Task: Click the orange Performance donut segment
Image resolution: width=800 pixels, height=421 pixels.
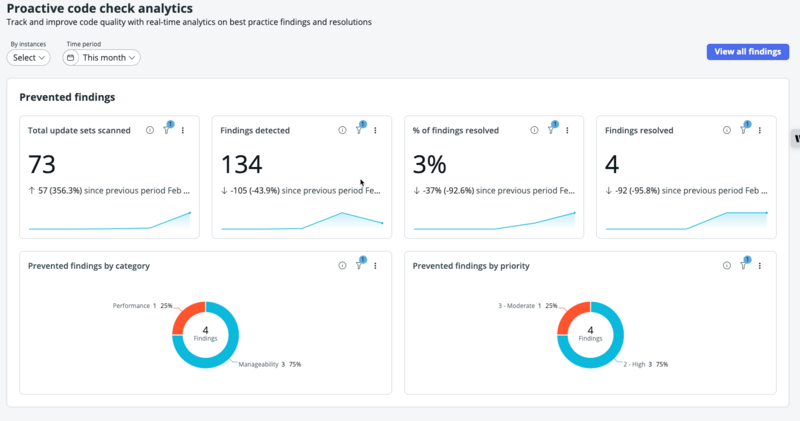Action: pyautogui.click(x=186, y=317)
